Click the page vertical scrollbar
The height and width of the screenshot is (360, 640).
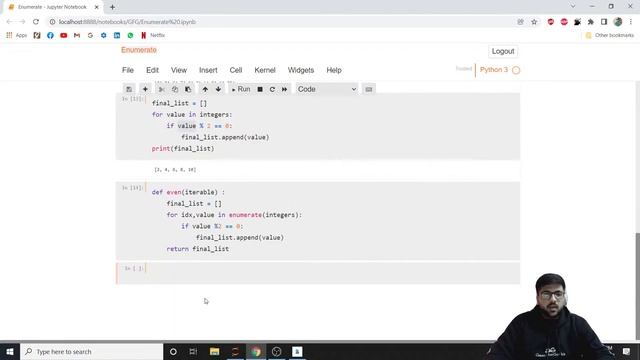[x=638, y=286]
